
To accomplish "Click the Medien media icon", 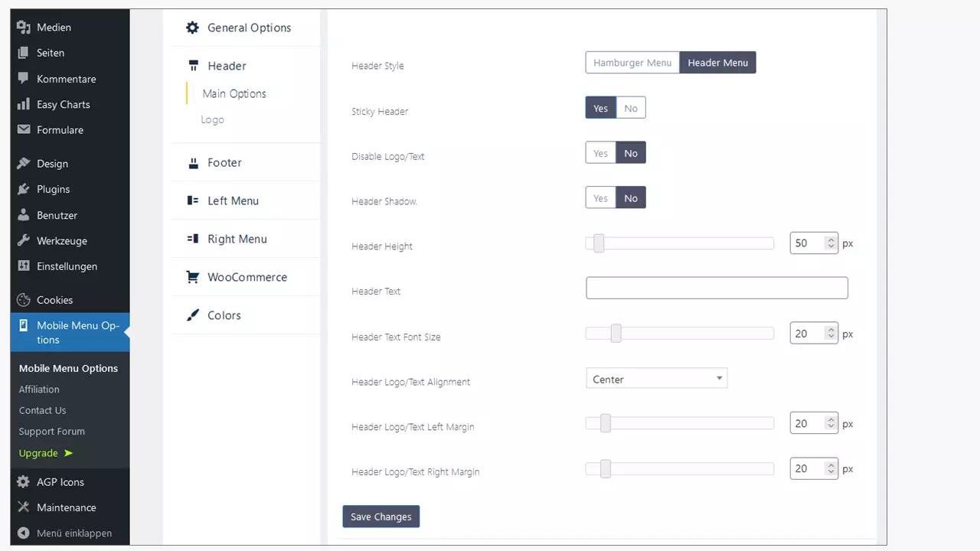I will [x=24, y=27].
